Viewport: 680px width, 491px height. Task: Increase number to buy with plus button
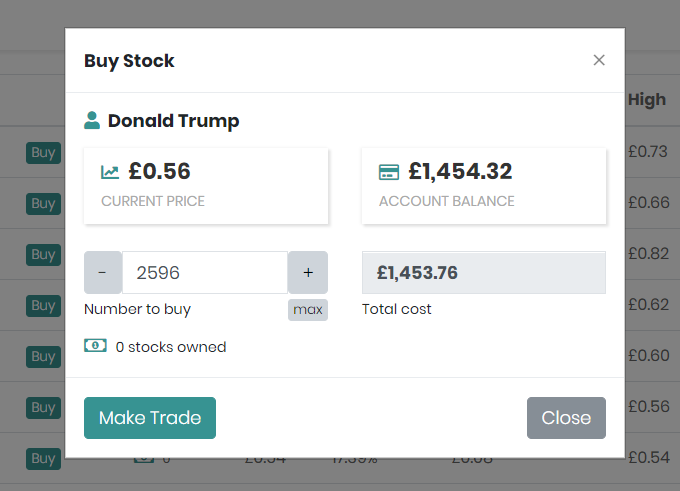pyautogui.click(x=308, y=272)
